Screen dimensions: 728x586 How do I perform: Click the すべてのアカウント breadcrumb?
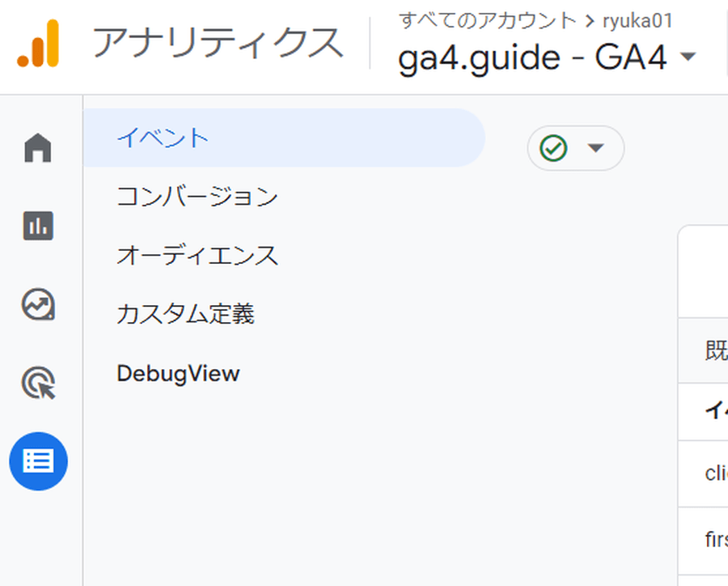487,20
